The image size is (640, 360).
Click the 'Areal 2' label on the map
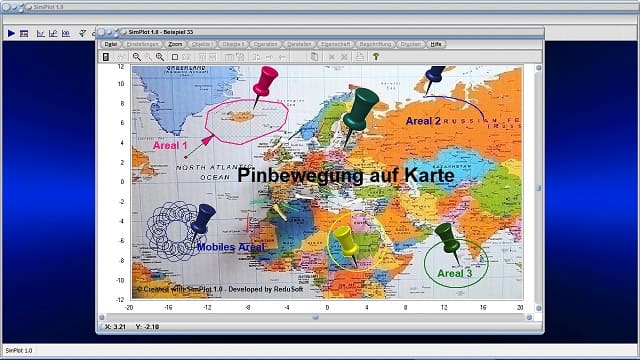click(423, 121)
